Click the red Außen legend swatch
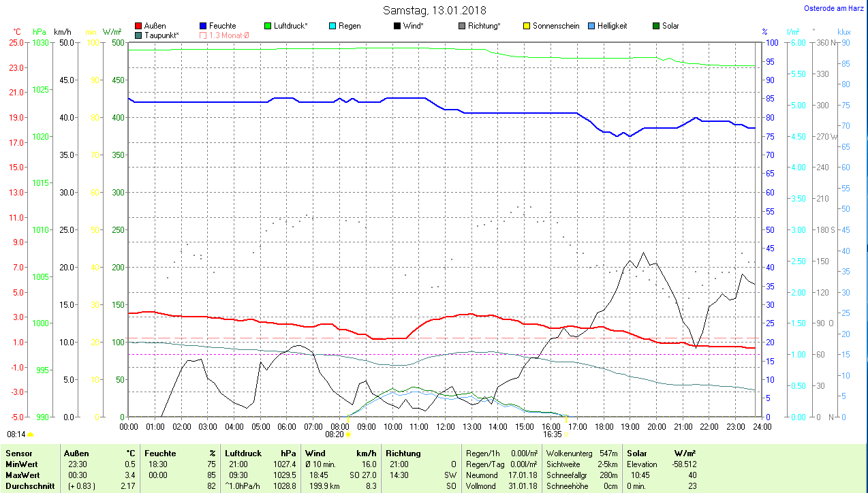868x493 pixels. point(139,26)
